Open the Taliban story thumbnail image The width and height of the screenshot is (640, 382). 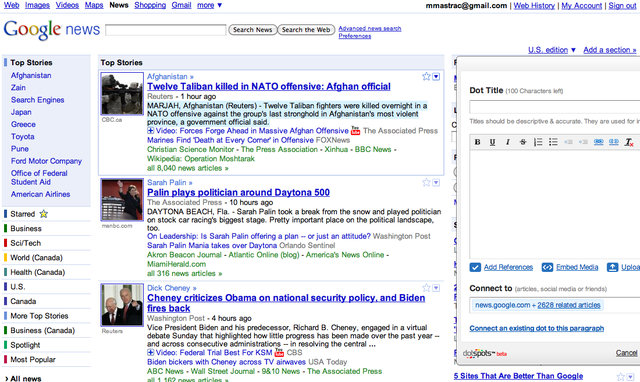point(122,94)
